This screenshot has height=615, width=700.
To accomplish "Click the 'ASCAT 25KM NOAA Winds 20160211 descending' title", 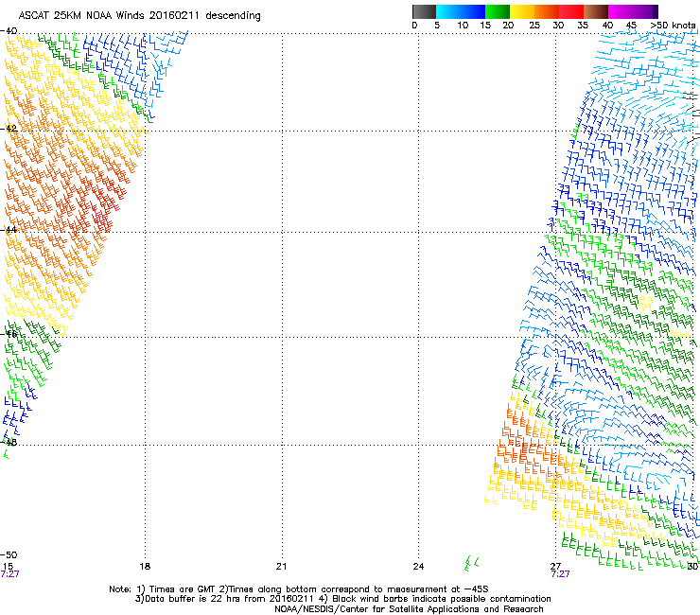I will [x=139, y=16].
